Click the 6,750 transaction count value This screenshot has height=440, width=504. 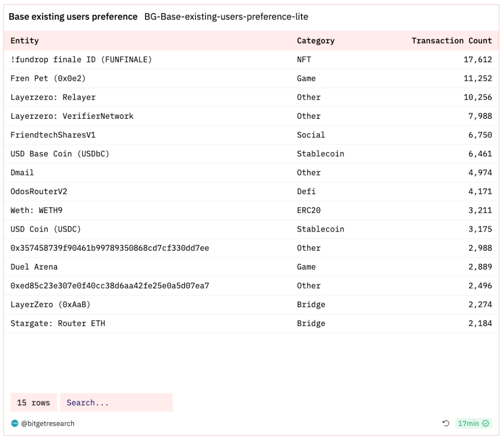(x=480, y=135)
